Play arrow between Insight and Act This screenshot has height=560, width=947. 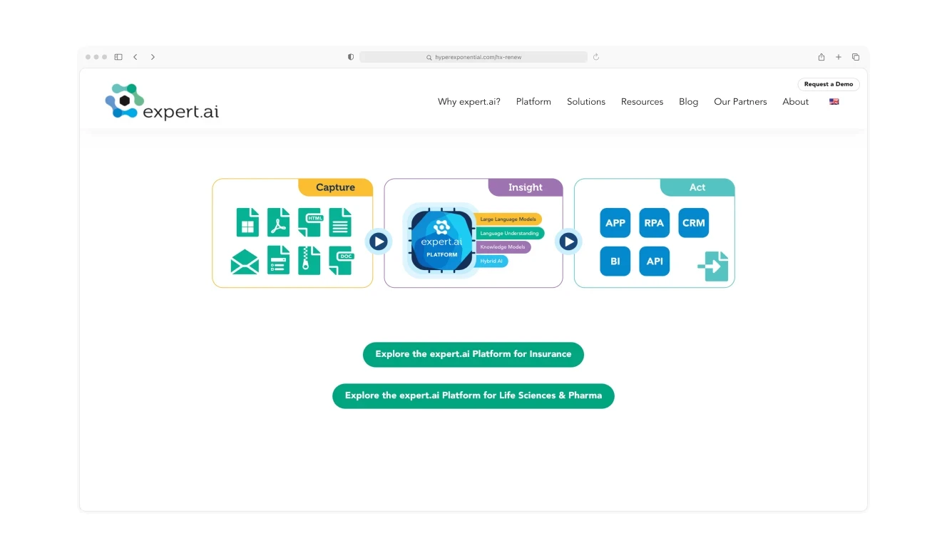tap(568, 242)
